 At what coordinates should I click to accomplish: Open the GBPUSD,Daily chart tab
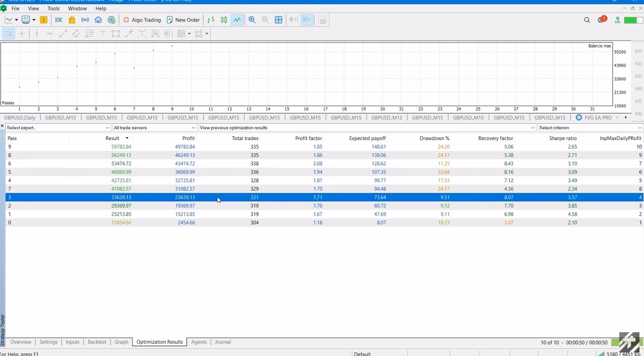point(20,117)
